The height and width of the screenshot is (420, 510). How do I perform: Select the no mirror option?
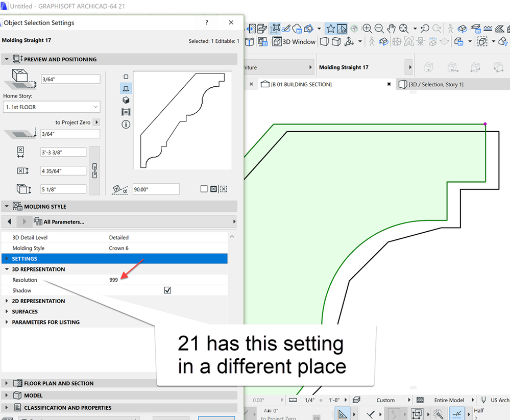click(204, 189)
